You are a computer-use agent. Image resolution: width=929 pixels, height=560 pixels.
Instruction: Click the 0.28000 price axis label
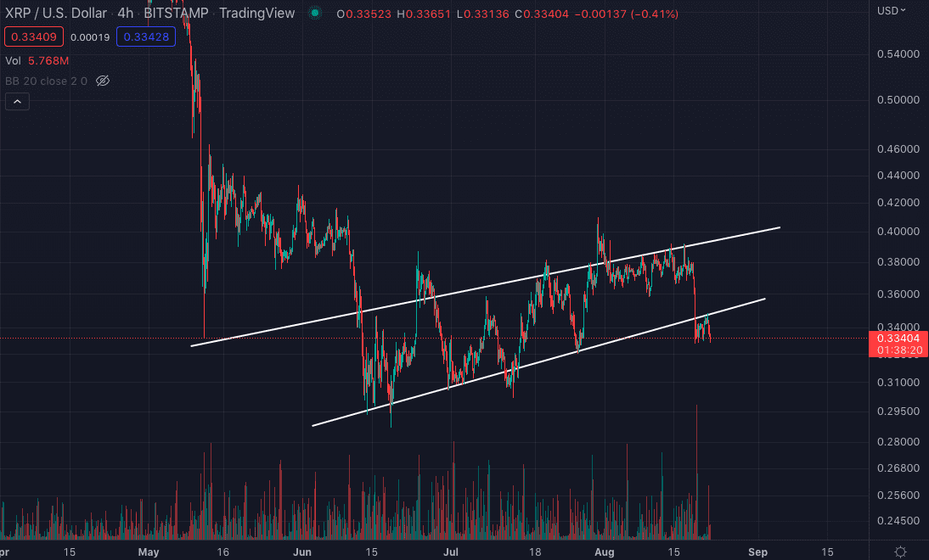(x=898, y=441)
